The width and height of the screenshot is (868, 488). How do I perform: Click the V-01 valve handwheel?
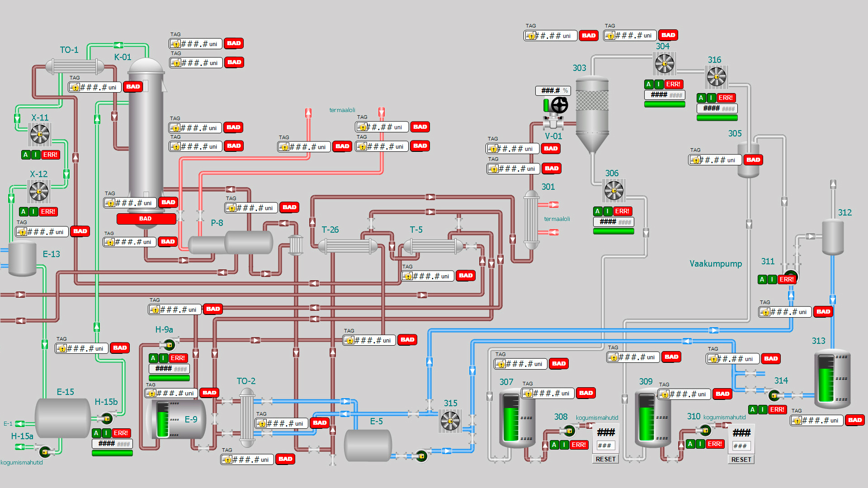[x=560, y=105]
